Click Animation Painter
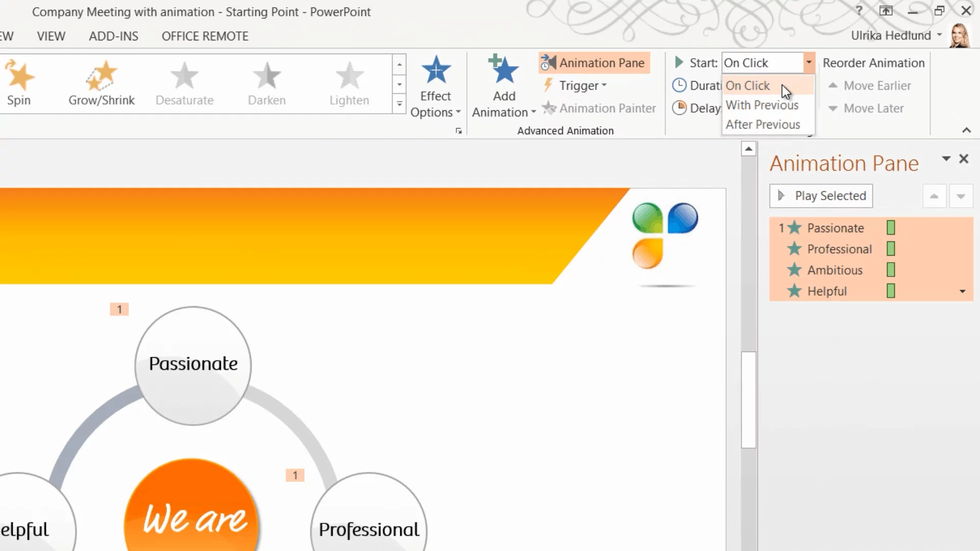 click(600, 108)
